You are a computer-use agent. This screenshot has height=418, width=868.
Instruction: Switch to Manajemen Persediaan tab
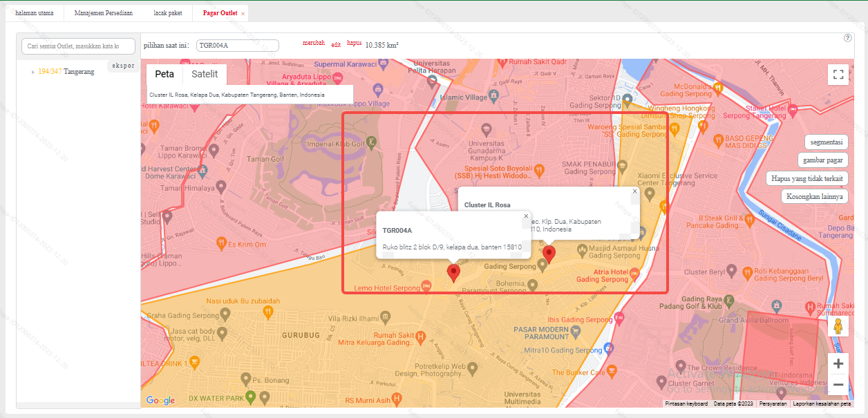click(x=102, y=13)
